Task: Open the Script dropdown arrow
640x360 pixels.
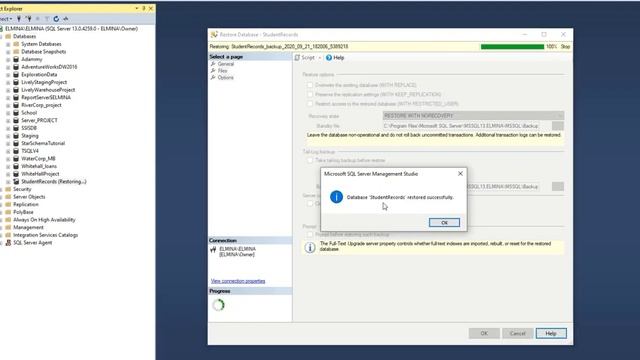Action: [320, 58]
